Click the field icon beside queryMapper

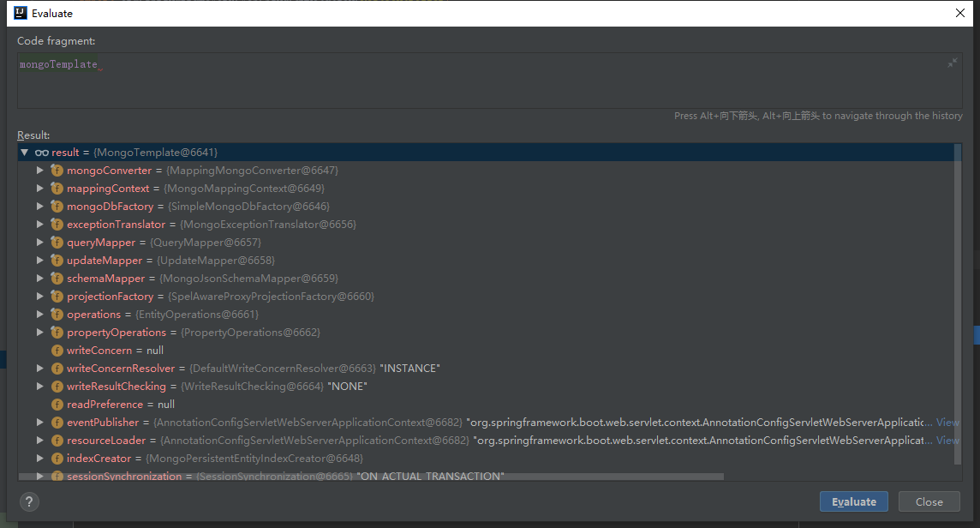(57, 243)
